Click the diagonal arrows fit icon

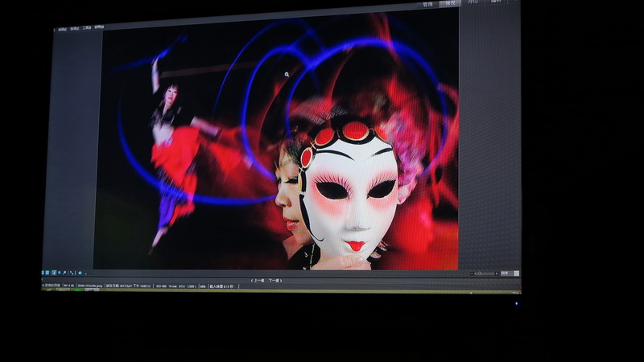(72, 273)
